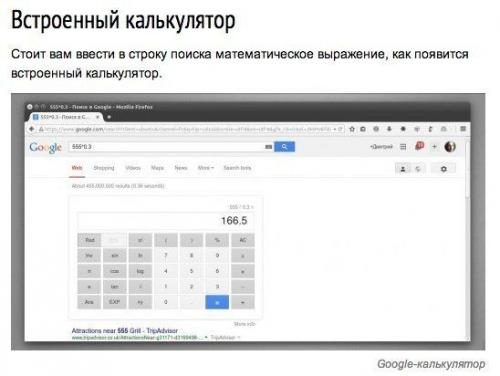Screen dimensions: 500x376
Task: Click the close parenthesis calculator key
Action: click(x=191, y=240)
